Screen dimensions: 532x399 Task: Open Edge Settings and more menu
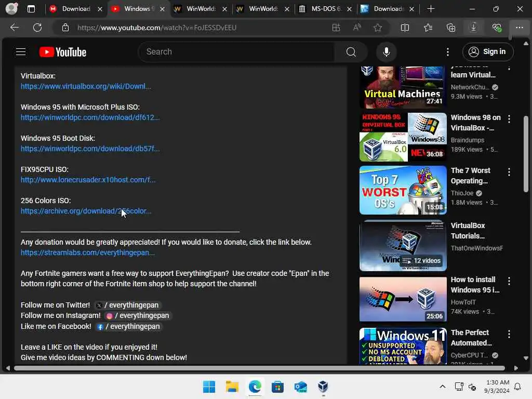[x=520, y=28]
